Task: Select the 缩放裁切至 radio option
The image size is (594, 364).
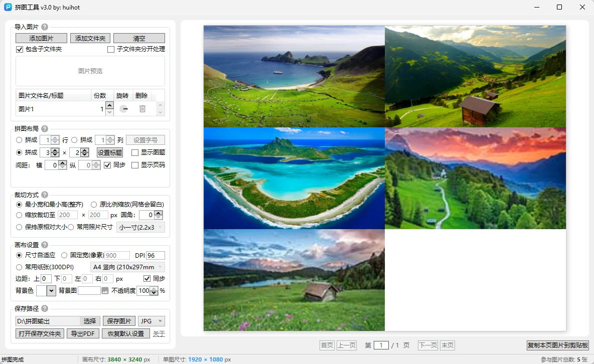Action: coord(19,215)
